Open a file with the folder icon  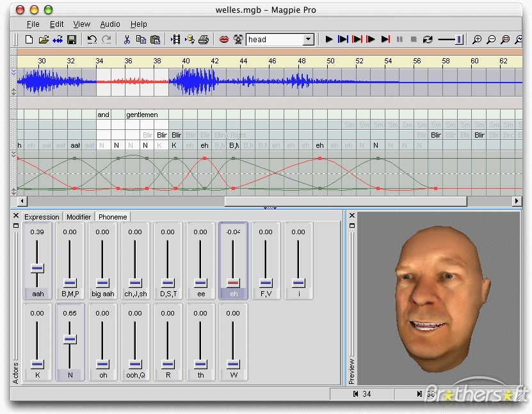point(44,40)
